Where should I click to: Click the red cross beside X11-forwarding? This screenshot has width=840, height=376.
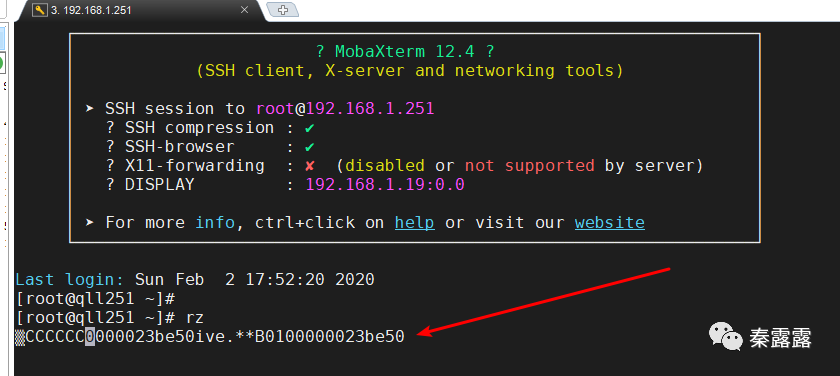[309, 166]
